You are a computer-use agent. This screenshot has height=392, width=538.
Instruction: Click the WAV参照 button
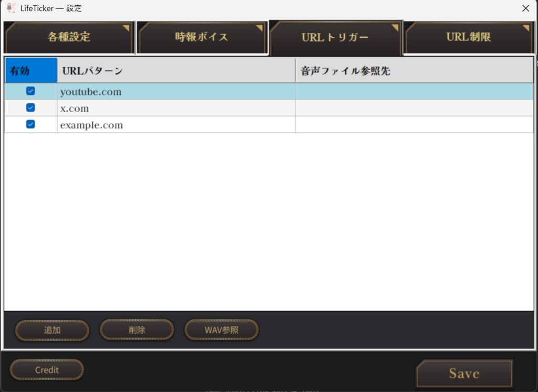pos(221,330)
